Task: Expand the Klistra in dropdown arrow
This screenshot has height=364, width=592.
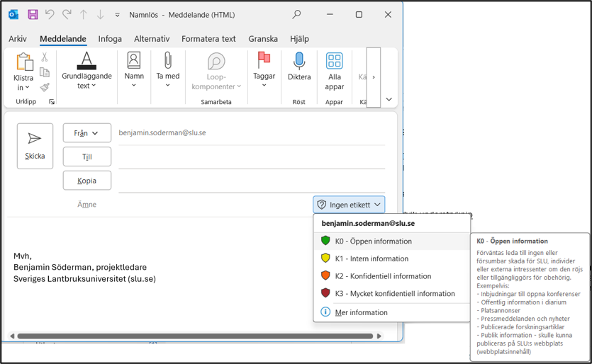Action: pyautogui.click(x=27, y=88)
